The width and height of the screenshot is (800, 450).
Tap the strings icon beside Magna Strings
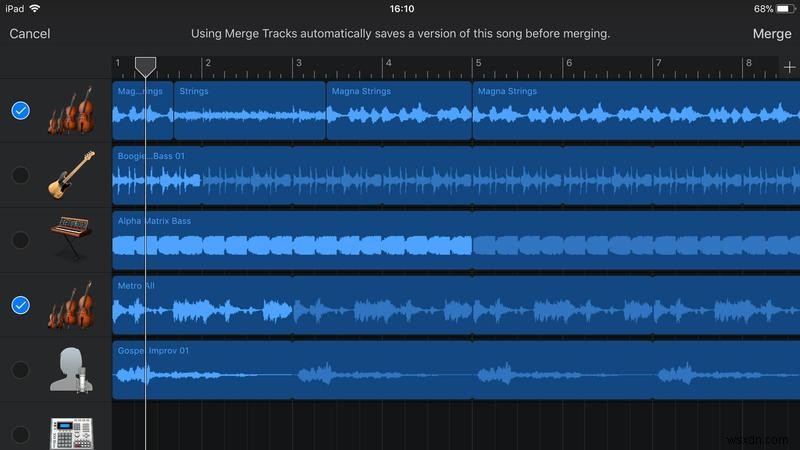point(71,110)
